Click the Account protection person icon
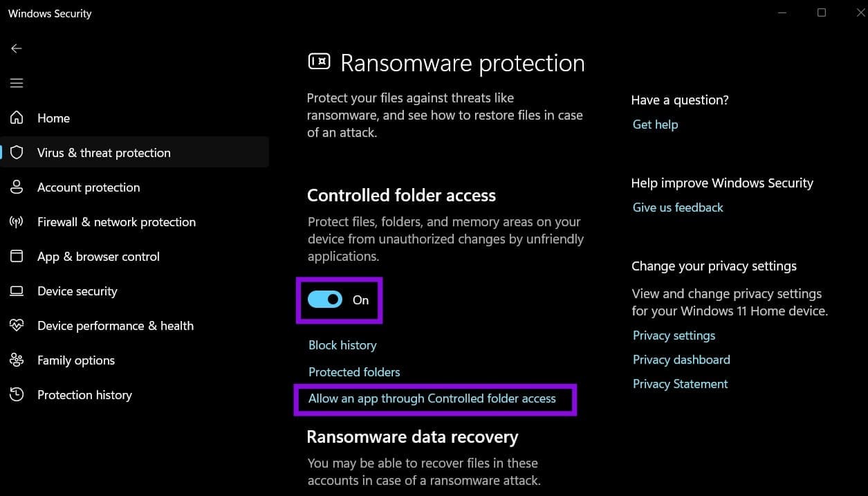 (17, 187)
